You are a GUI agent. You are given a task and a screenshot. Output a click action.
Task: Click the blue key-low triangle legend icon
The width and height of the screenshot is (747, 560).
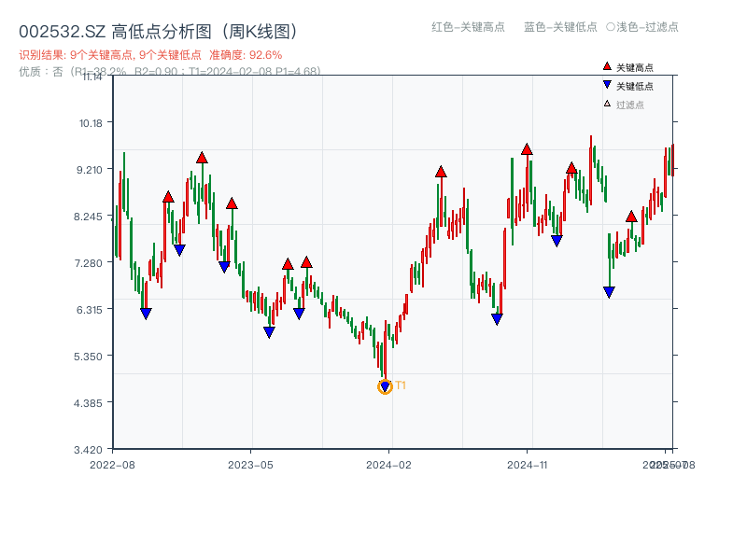(607, 85)
